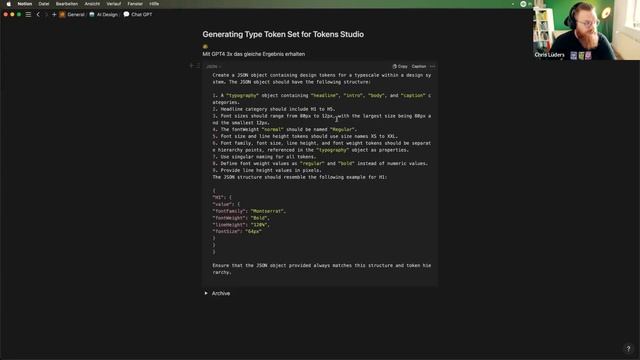Image resolution: width=640 pixels, height=360 pixels.
Task: Click the add block plus handle
Action: 191,66
